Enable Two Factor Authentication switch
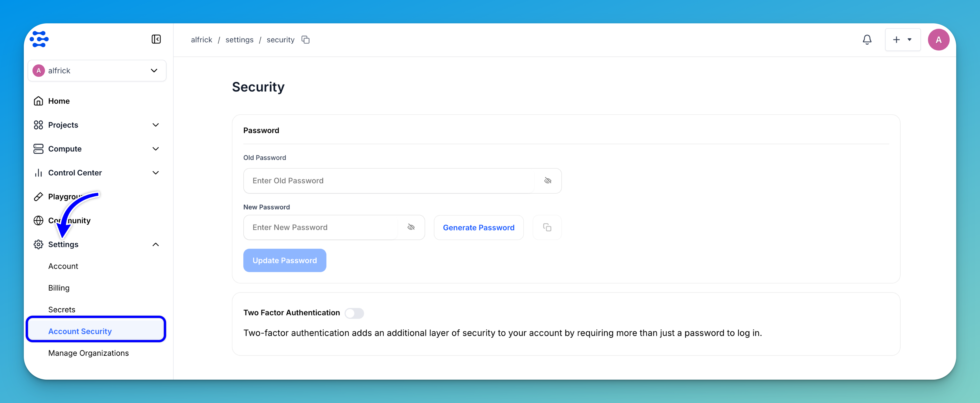This screenshot has height=403, width=980. (354, 313)
